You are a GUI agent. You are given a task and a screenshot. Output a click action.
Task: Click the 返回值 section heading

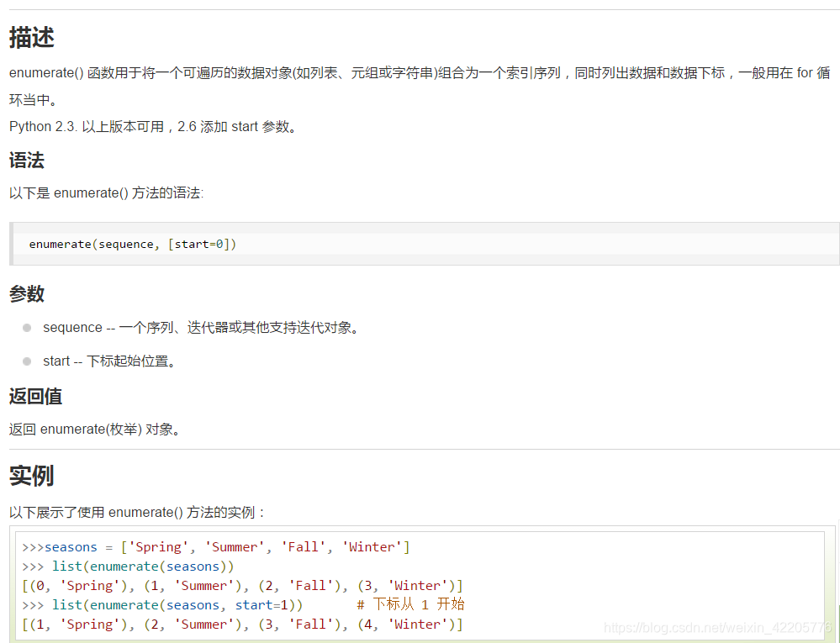coord(35,396)
